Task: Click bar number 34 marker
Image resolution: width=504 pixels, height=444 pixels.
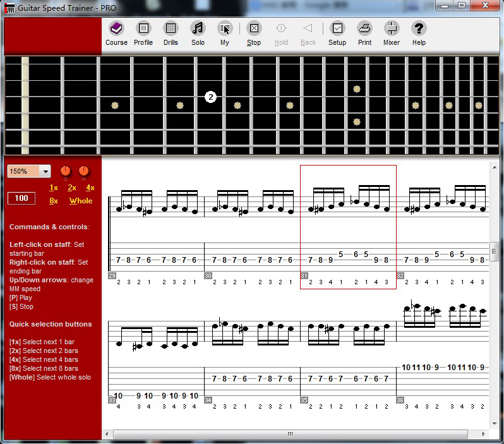Action: pos(208,400)
